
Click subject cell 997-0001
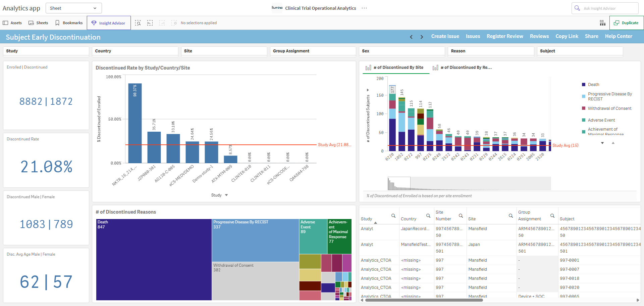click(570, 260)
